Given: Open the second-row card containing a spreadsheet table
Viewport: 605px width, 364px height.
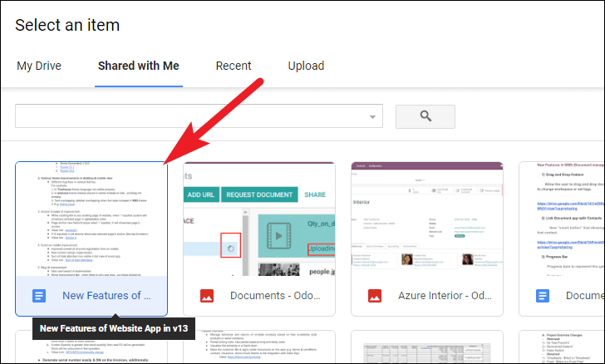Looking at the screenshot, I should coord(427,347).
